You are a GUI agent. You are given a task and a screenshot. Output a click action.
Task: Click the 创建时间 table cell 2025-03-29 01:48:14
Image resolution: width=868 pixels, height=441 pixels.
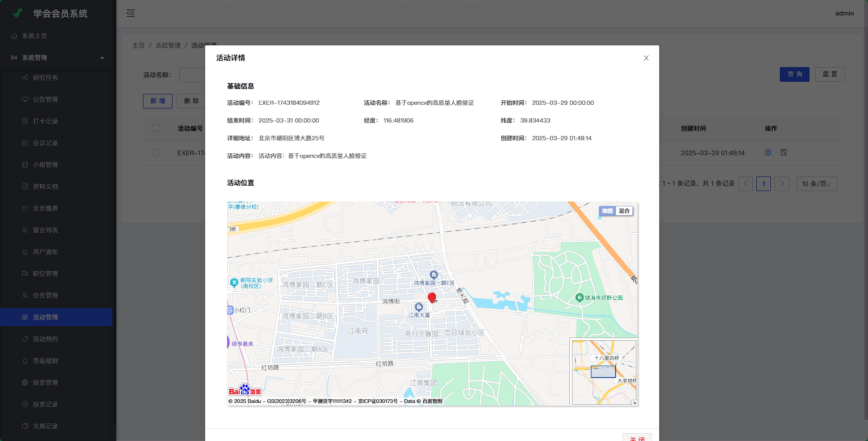[713, 153]
